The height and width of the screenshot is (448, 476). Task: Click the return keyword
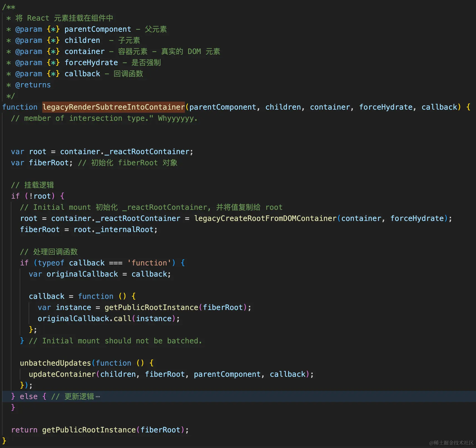pos(24,430)
